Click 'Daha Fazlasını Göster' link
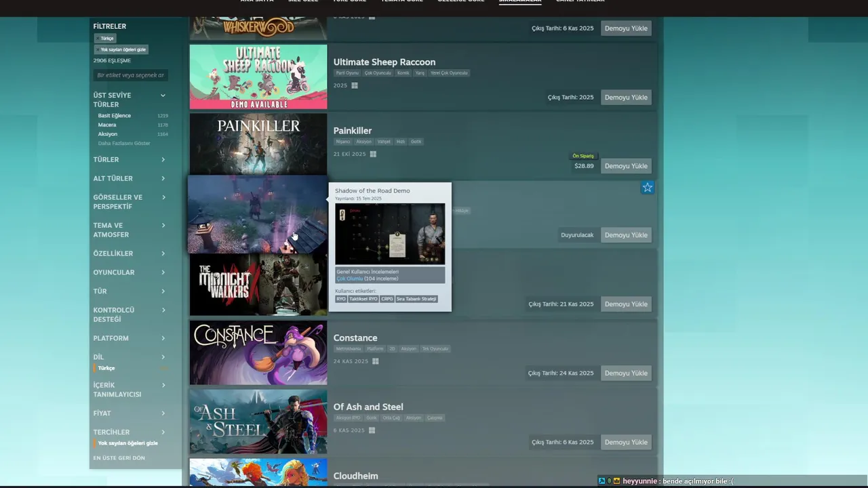The width and height of the screenshot is (868, 488). pyautogui.click(x=124, y=144)
